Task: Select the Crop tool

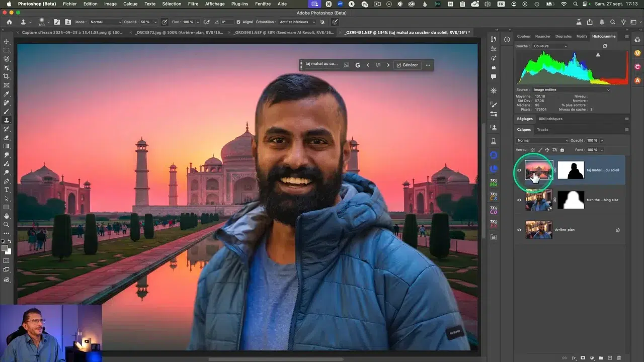Action: tap(7, 76)
